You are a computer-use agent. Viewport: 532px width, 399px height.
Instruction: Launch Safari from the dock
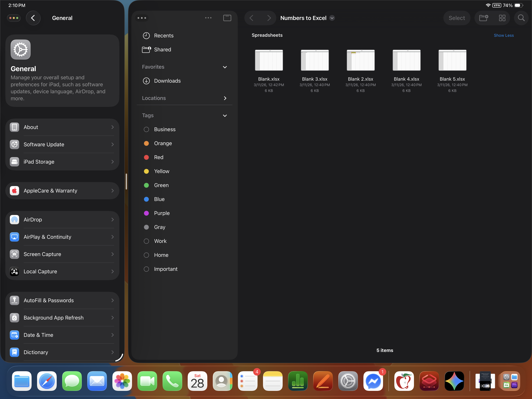tap(47, 381)
